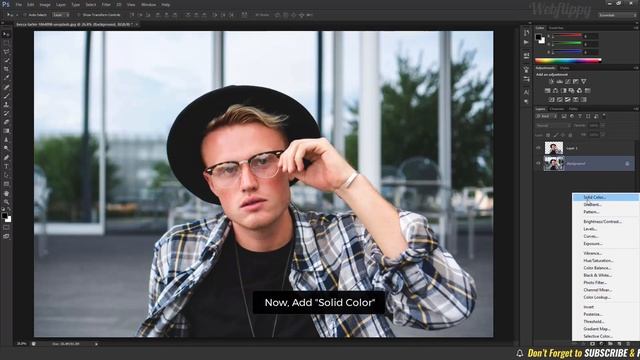This screenshot has width=640, height=360.
Task: Open the layer filter Kind dropdown
Action: tap(546, 116)
